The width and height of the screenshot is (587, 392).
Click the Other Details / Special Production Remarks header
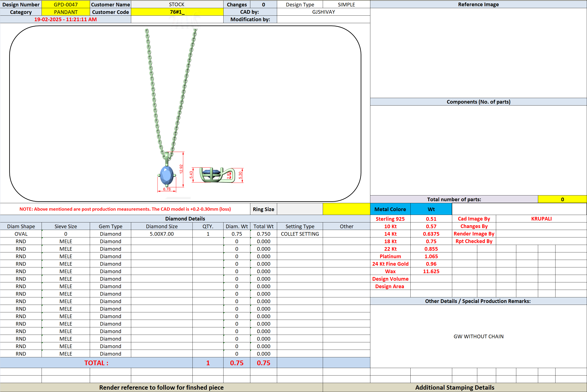[478, 301]
